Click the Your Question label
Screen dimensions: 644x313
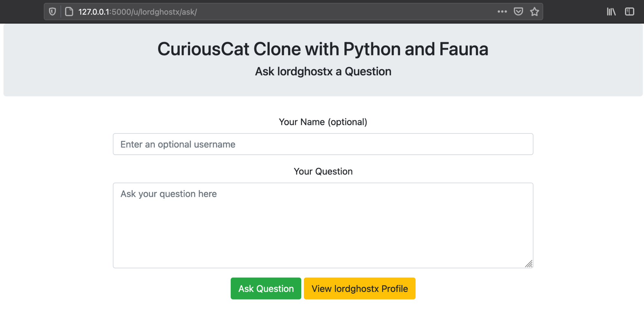[x=323, y=171]
